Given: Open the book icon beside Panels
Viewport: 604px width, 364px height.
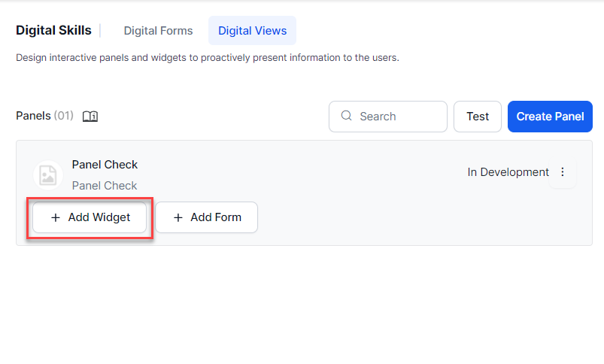Looking at the screenshot, I should (90, 117).
